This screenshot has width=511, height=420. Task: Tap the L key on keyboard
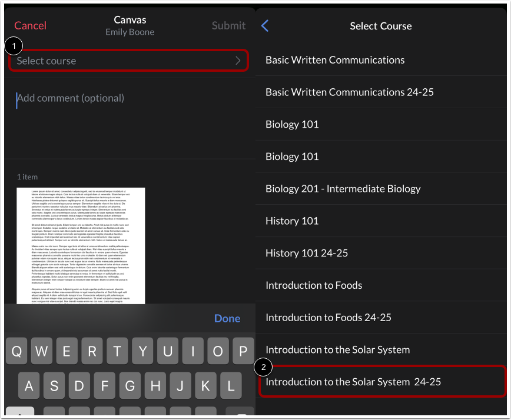[231, 386]
